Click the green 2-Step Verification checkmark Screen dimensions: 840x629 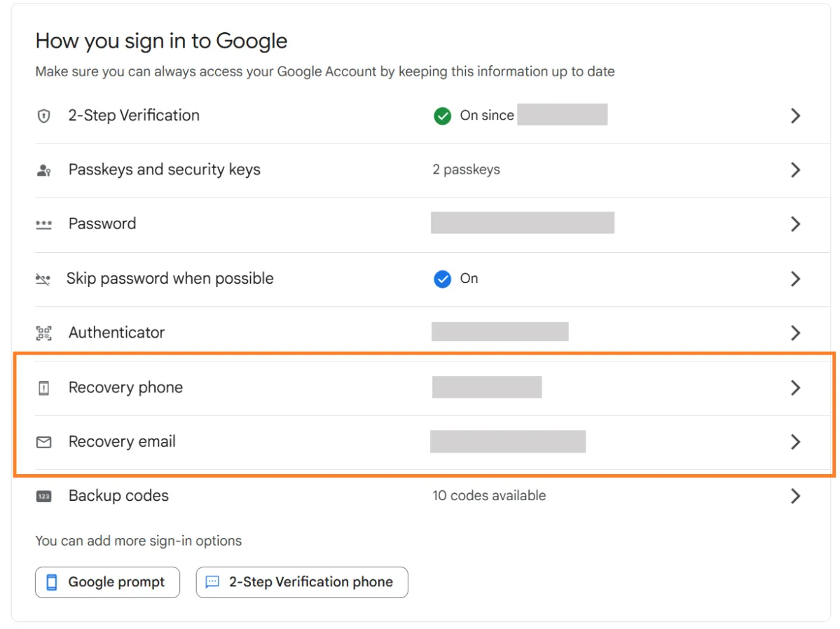[x=442, y=116]
